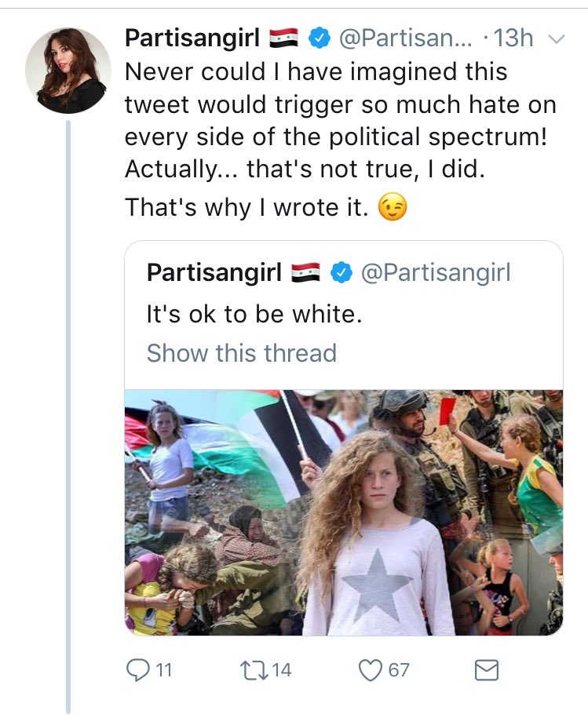Click the Syrian flag in quoted tweet header
588x718 pixels.
305,273
